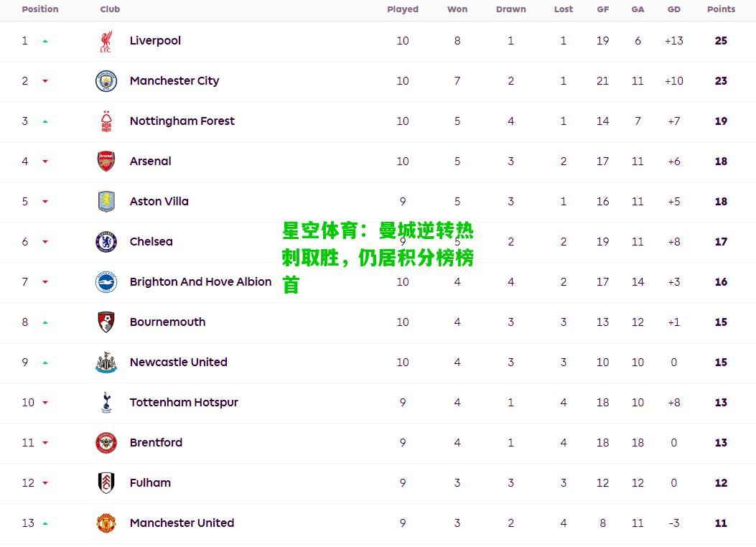This screenshot has width=756, height=547.
Task: Click the Arsenal club badge
Action: coord(106,162)
